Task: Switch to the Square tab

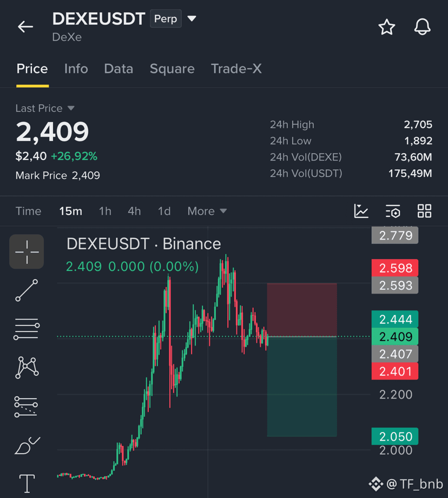Action: pos(172,69)
